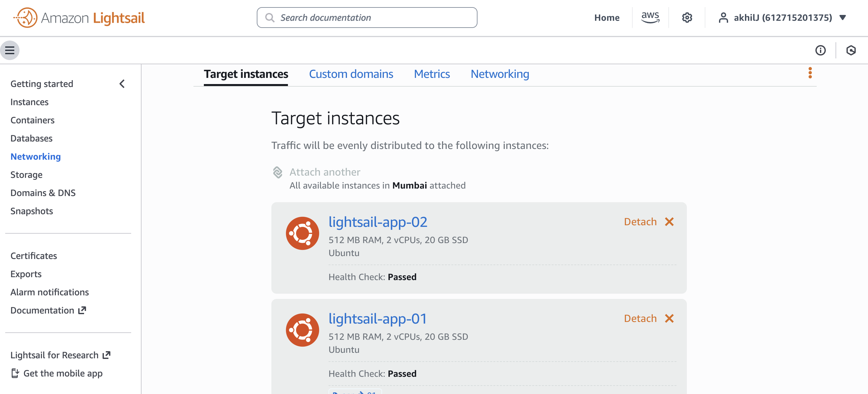Image resolution: width=868 pixels, height=394 pixels.
Task: Click lightsail-app-02 Health Check: Passed
Action: click(372, 277)
